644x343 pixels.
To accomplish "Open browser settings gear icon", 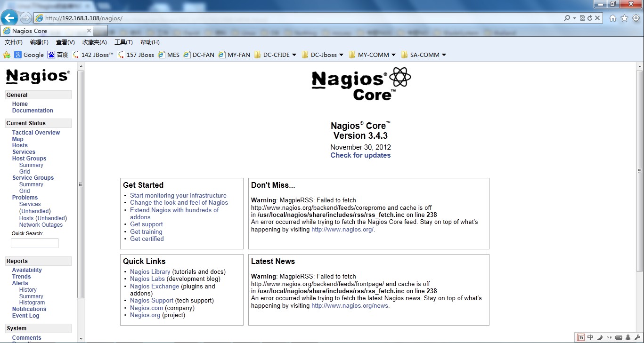I will click(636, 18).
